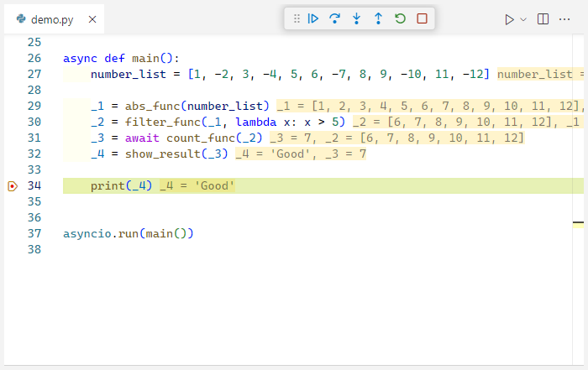Click the Continue debug button
The width and height of the screenshot is (588, 370).
click(x=312, y=18)
